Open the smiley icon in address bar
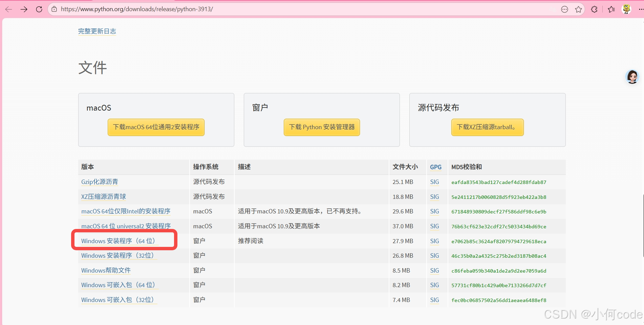Viewport: 644px width, 325px height. click(564, 9)
